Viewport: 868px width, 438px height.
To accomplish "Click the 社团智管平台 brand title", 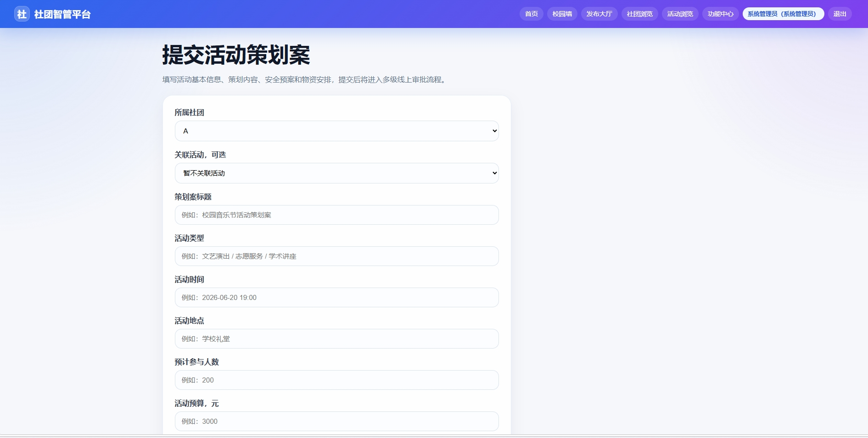I will [x=62, y=14].
